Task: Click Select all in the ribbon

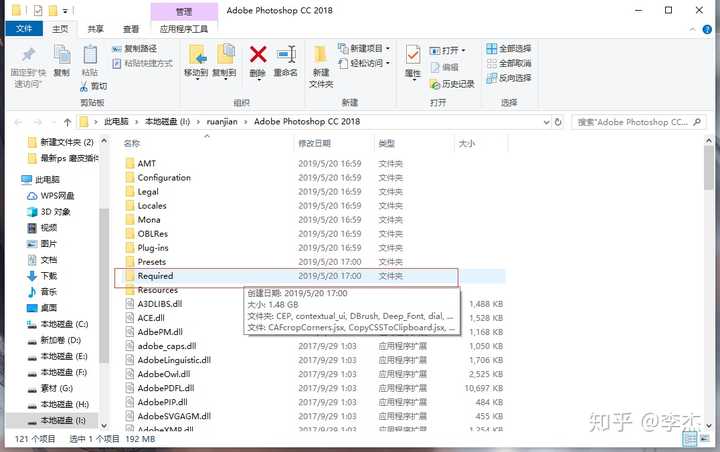Action: (509, 48)
